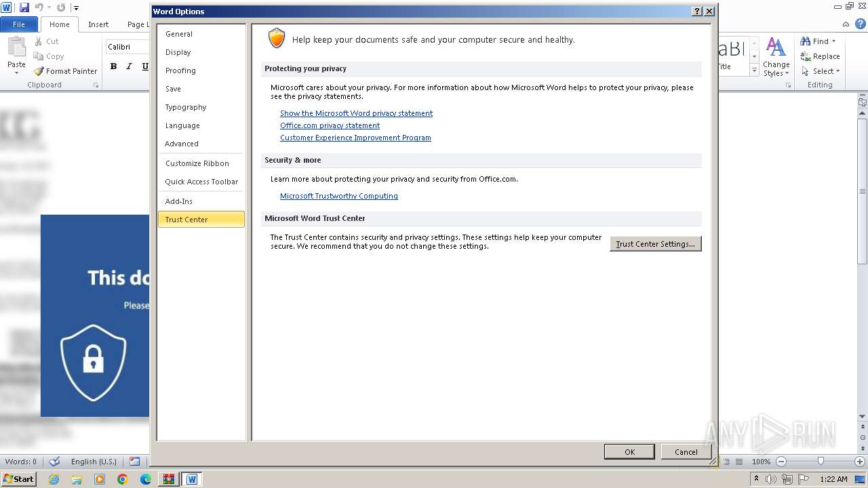Click the zoom slider handle
The height and width of the screenshot is (488, 868).
click(x=821, y=462)
